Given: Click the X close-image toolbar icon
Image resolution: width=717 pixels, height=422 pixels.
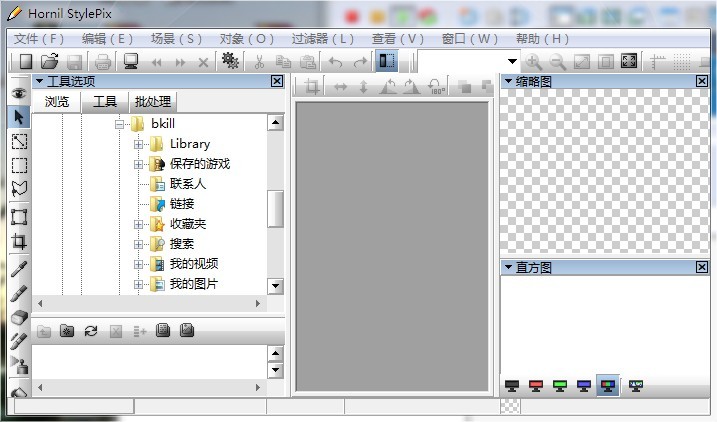Looking at the screenshot, I should click(x=203, y=63).
